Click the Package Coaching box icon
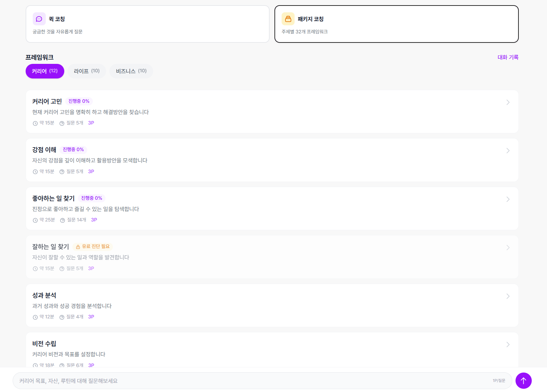The image size is (547, 392). (288, 19)
